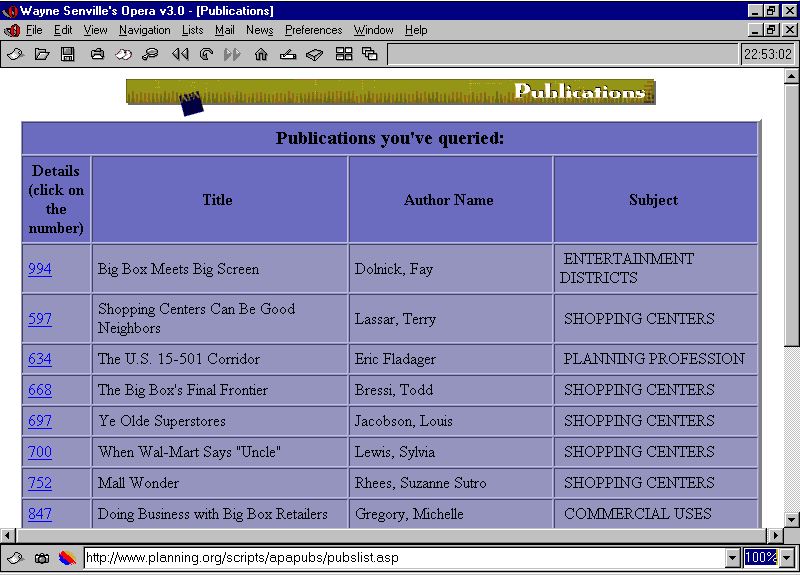Select 'Shopping Centers Can Be Good Neighbors' title

[x=220, y=319]
